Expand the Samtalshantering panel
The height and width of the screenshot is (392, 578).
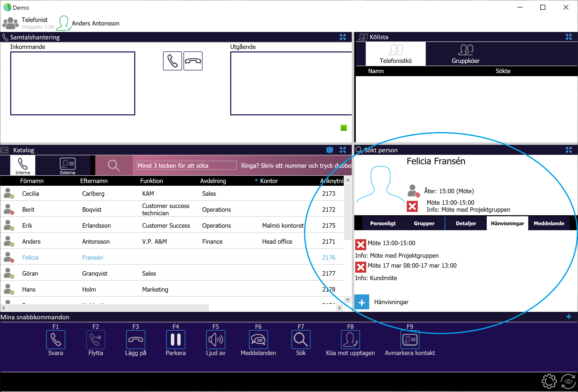343,37
